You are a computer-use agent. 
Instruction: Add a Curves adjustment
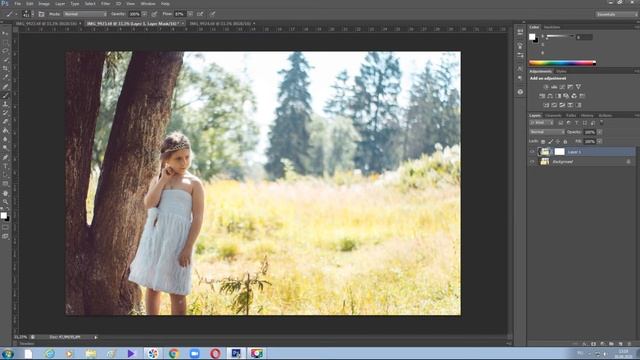(562, 87)
